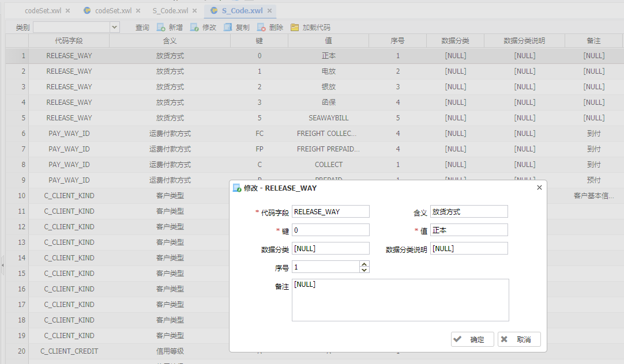Focus the 键 input field
624x364 pixels.
(330, 230)
